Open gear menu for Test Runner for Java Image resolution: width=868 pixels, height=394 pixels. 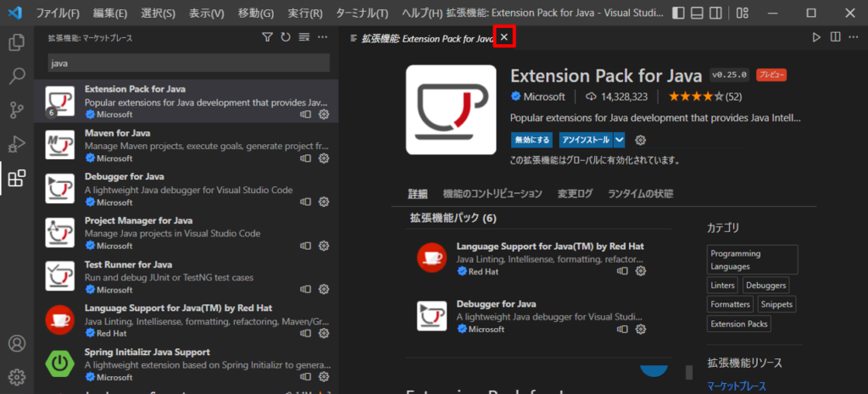pos(324,290)
